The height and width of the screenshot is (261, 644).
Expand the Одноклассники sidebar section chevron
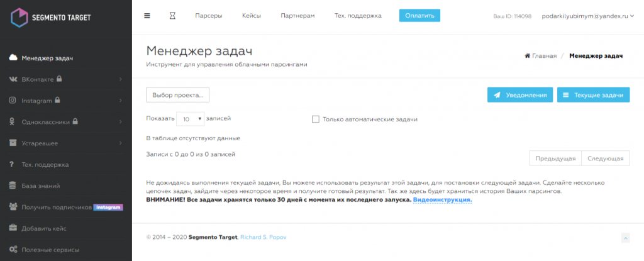point(121,121)
